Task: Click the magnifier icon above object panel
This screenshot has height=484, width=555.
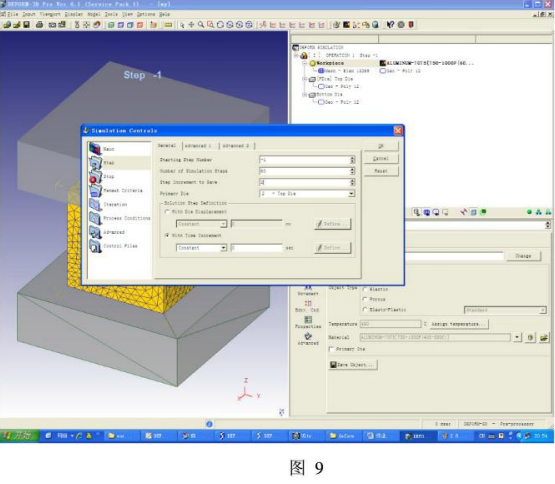Action: (x=417, y=212)
